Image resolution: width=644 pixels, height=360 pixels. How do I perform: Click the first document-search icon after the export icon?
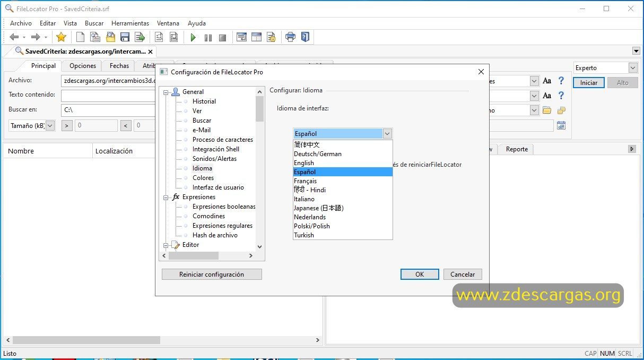(x=159, y=37)
